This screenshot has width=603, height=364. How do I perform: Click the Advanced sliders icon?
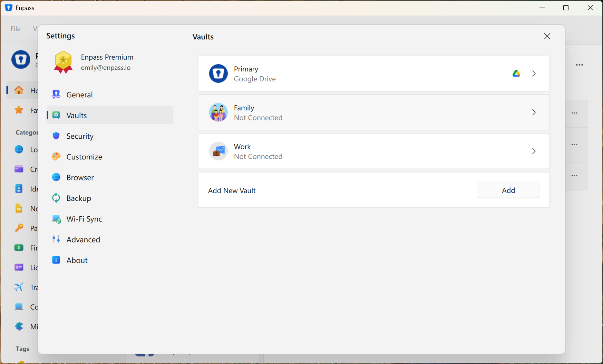click(56, 239)
